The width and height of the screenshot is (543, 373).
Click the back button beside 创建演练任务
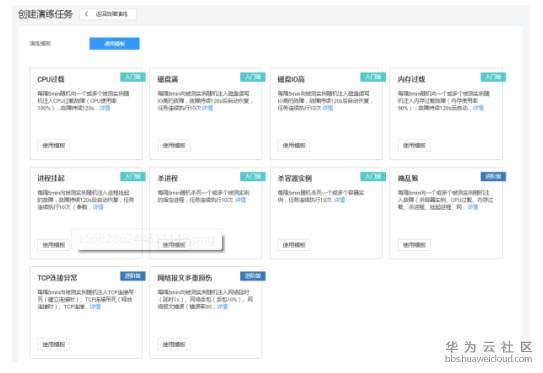point(108,14)
